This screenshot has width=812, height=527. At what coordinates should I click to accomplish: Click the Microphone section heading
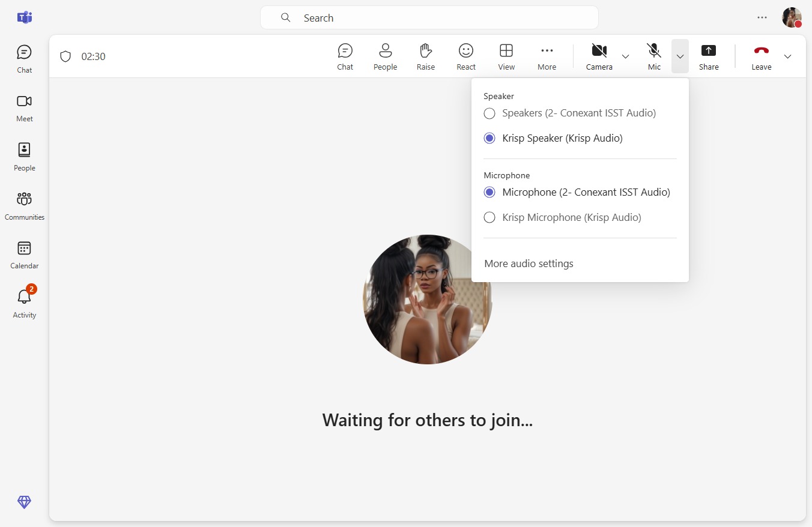507,175
